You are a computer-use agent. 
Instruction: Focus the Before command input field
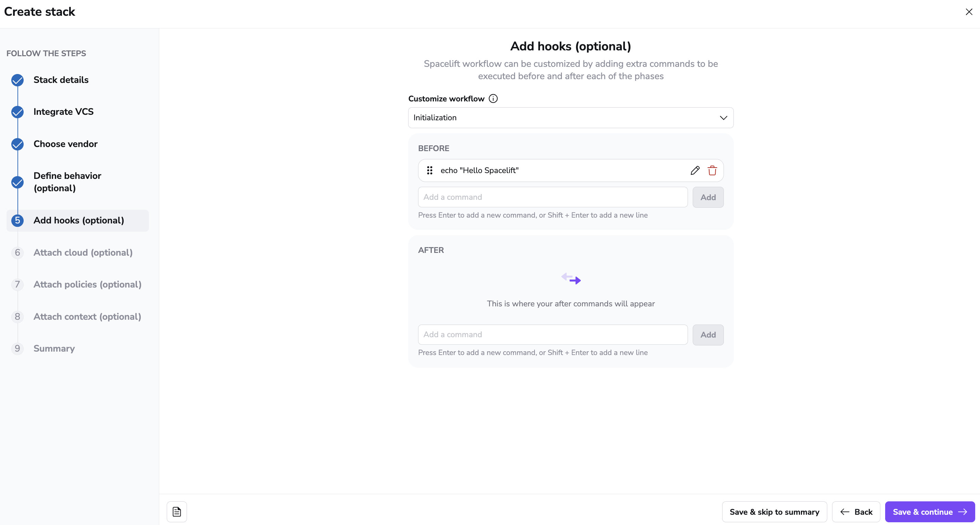[552, 197]
